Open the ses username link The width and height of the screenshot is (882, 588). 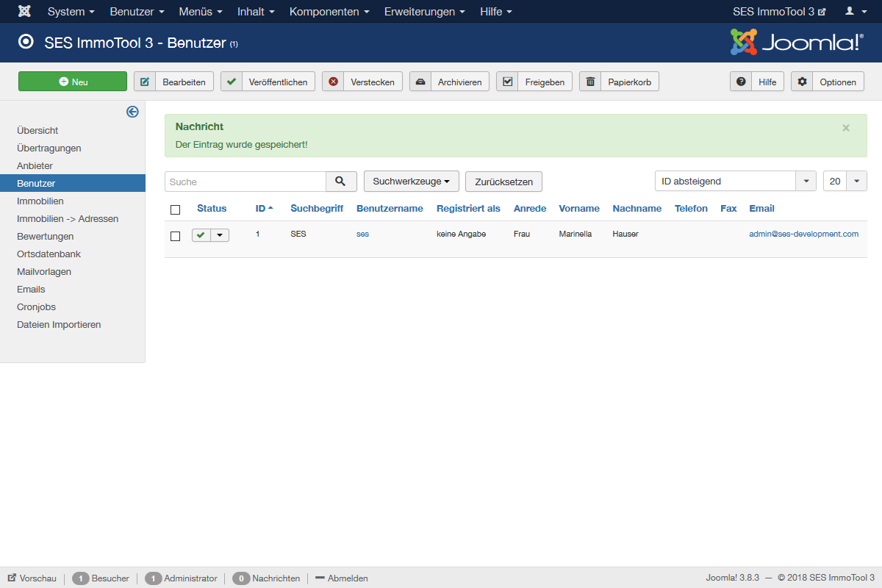pyautogui.click(x=362, y=234)
